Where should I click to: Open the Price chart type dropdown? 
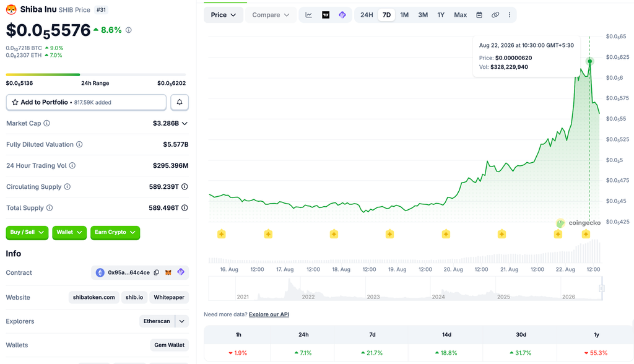click(x=223, y=15)
